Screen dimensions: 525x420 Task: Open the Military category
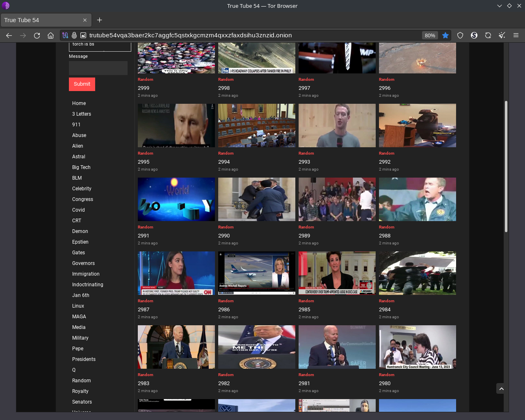point(80,338)
